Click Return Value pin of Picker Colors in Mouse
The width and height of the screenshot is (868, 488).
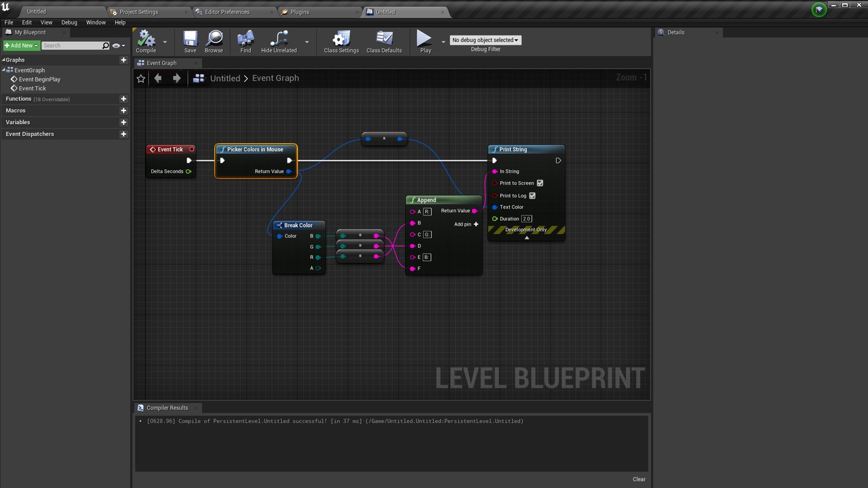[x=289, y=171]
